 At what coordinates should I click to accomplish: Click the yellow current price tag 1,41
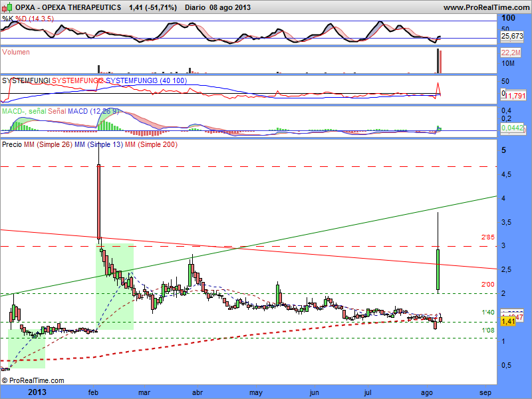coord(508,321)
